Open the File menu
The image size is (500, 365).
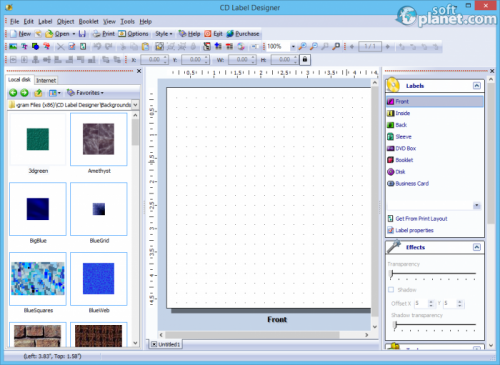pyautogui.click(x=14, y=21)
